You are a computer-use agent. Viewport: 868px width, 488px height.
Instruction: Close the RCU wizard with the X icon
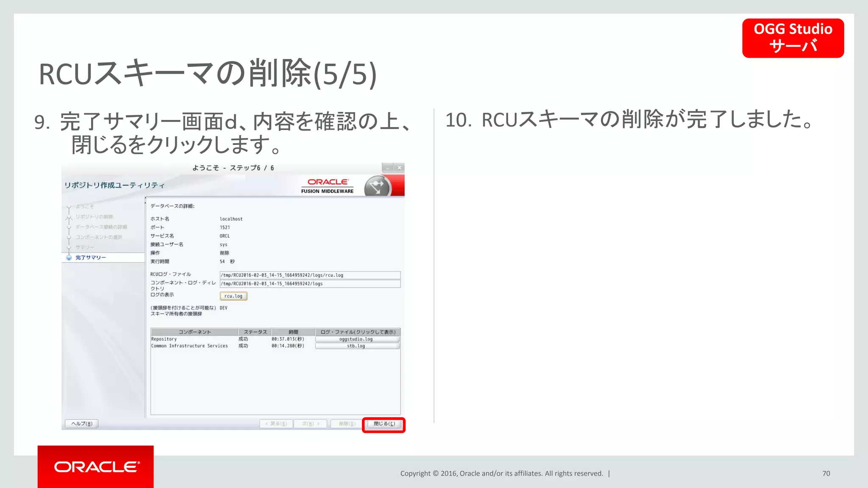399,168
